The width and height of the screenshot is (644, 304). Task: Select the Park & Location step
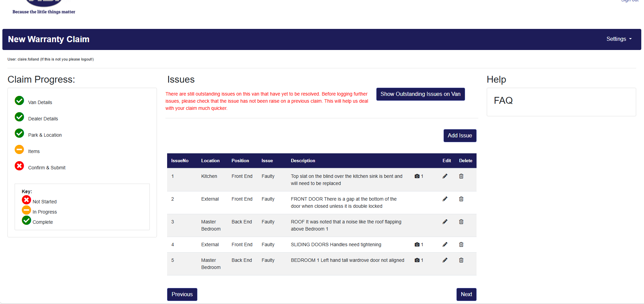point(45,135)
